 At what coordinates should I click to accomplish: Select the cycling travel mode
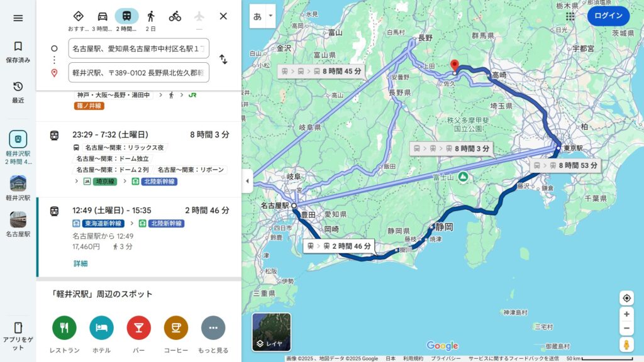pyautogui.click(x=175, y=16)
